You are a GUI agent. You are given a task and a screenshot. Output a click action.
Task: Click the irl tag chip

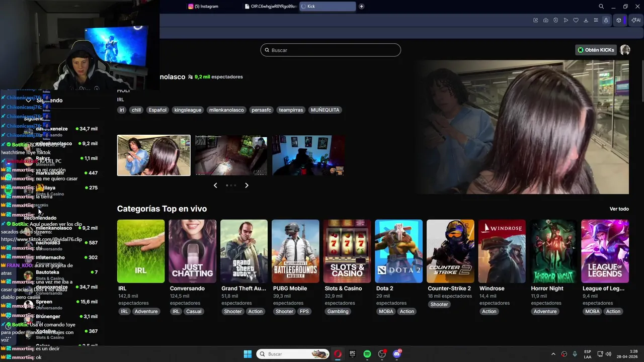pos(122,110)
